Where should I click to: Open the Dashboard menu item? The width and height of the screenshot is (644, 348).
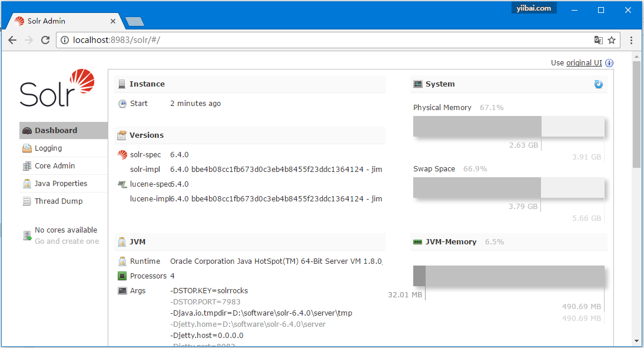click(55, 131)
